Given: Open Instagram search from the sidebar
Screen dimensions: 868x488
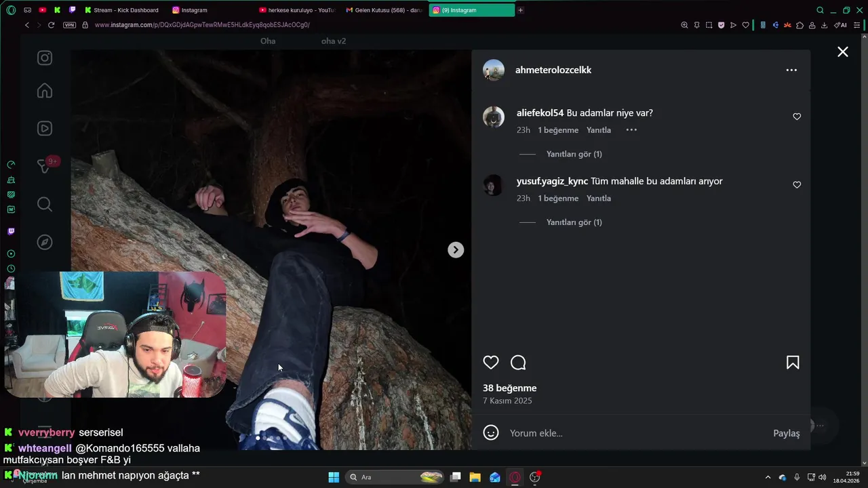Looking at the screenshot, I should pyautogui.click(x=45, y=204).
